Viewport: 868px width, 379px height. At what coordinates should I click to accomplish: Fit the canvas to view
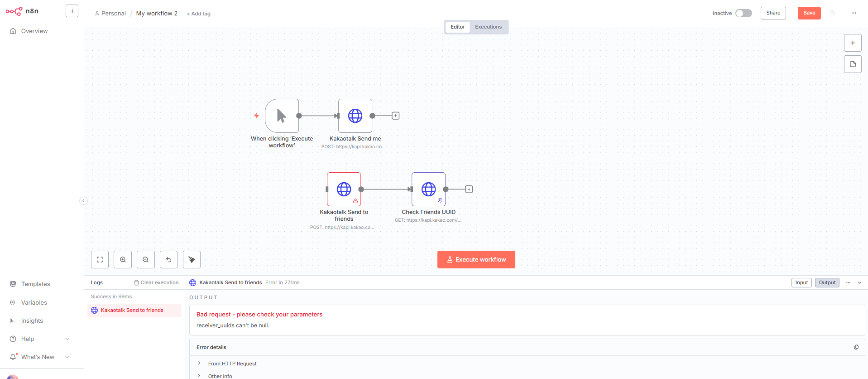pos(100,260)
